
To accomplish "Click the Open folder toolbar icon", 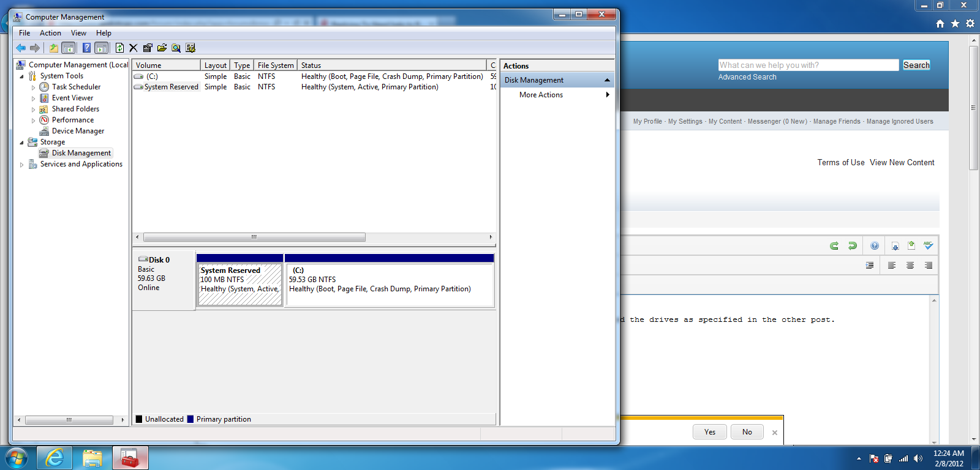I will pos(162,48).
